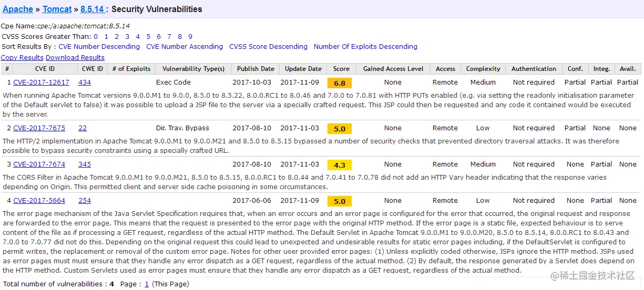Select the Publish Date column header

point(255,69)
